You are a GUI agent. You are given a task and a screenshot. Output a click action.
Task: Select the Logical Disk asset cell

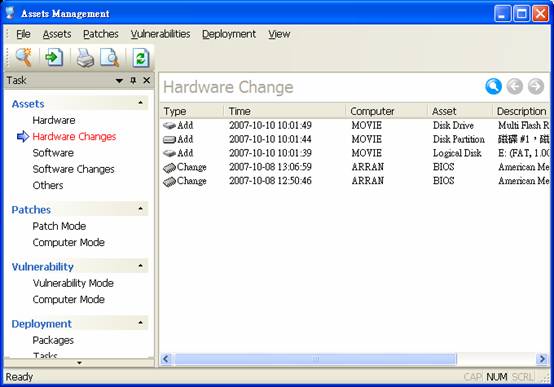457,153
